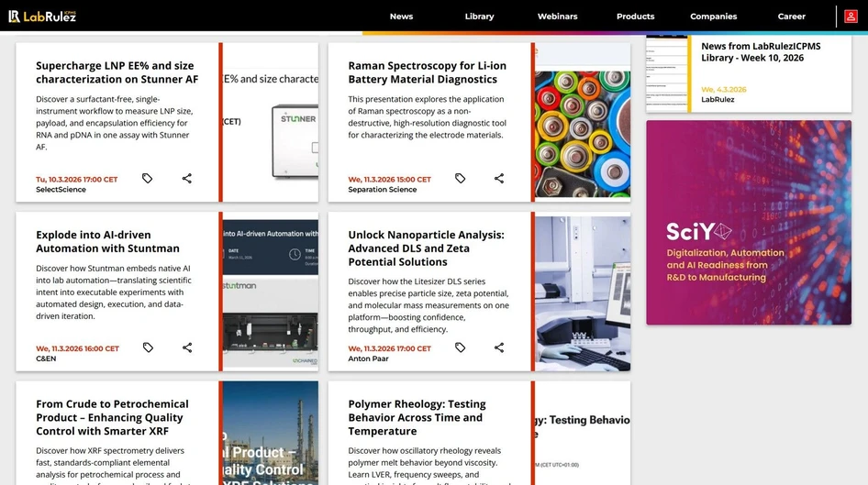The width and height of the screenshot is (868, 485).
Task: Click date We, 11.3.2026 17:00 CET
Action: click(x=389, y=348)
